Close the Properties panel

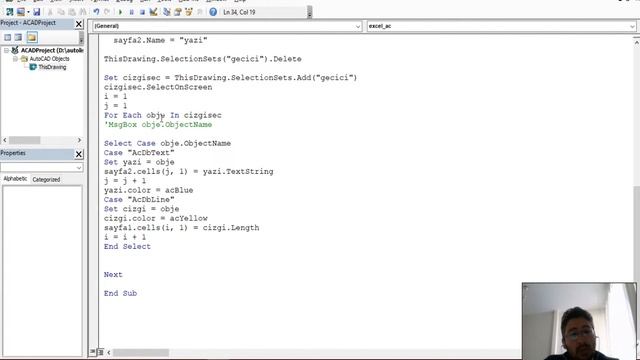pos(79,154)
